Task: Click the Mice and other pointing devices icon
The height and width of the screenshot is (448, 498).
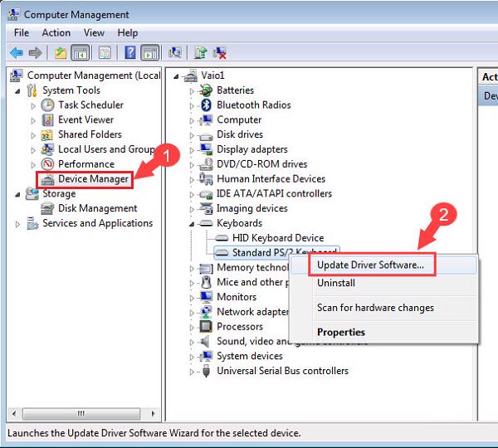Action: (x=207, y=282)
